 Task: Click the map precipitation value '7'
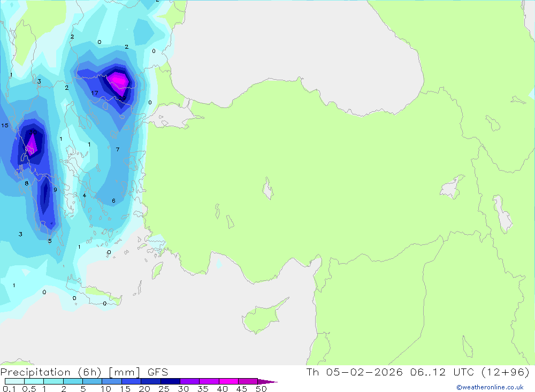coord(117,149)
